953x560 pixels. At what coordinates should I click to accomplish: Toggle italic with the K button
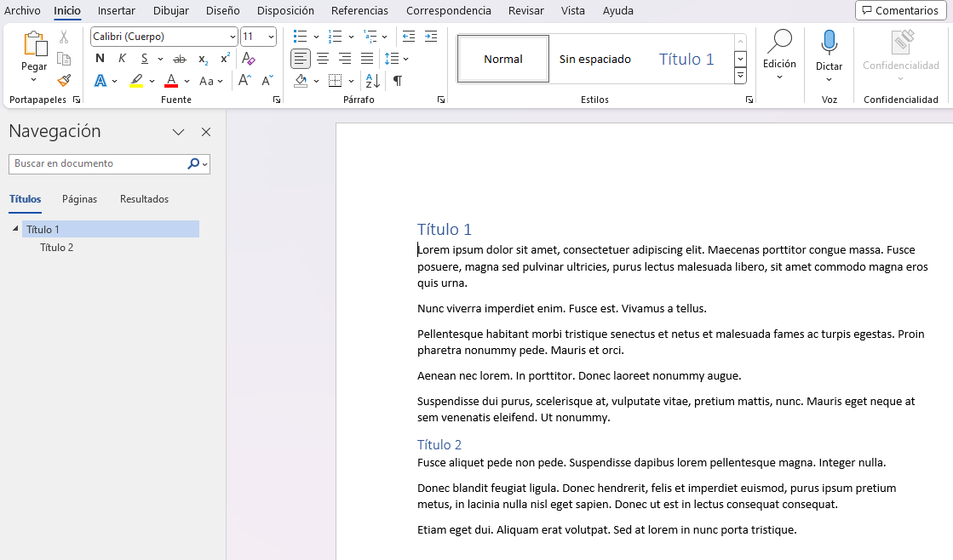point(122,59)
